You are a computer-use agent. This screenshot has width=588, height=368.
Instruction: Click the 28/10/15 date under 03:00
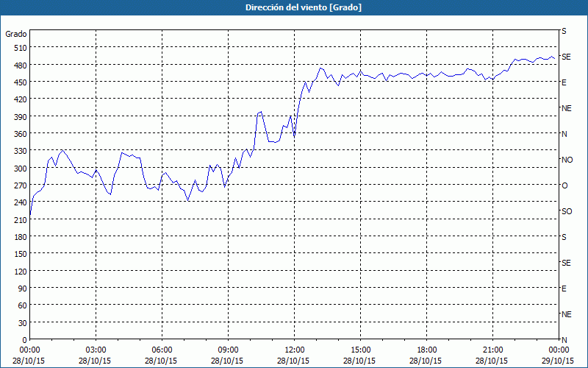(x=95, y=361)
